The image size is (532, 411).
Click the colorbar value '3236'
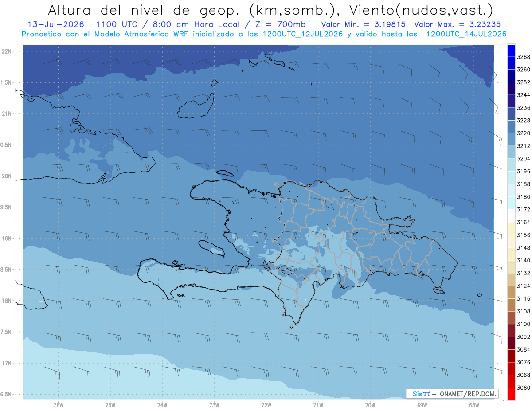[x=524, y=108]
